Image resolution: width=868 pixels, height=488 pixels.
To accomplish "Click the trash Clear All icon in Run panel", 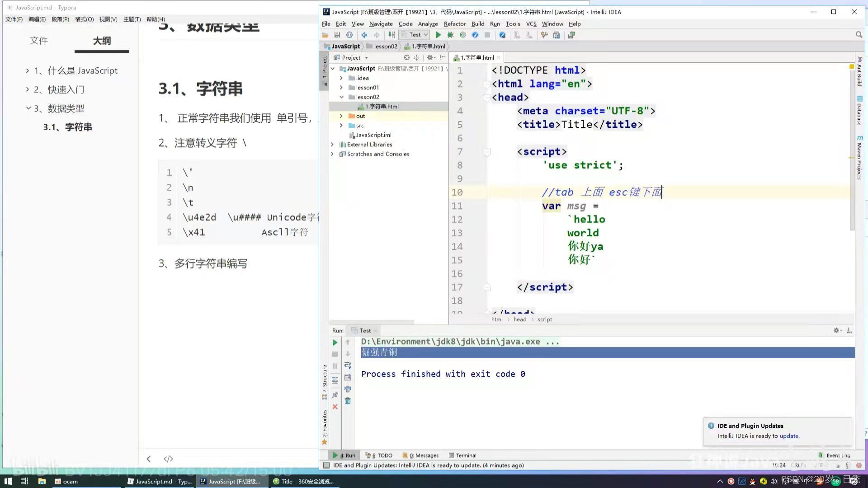I will point(348,401).
